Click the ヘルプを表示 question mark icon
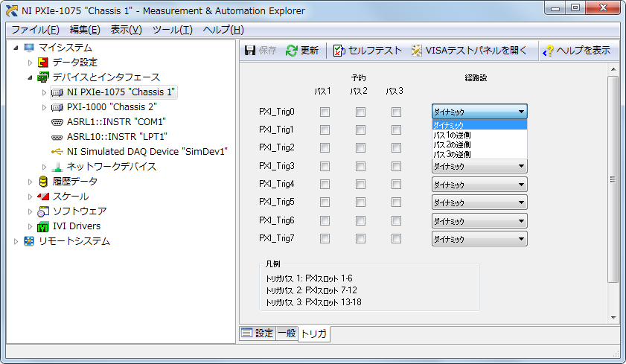 click(x=548, y=51)
